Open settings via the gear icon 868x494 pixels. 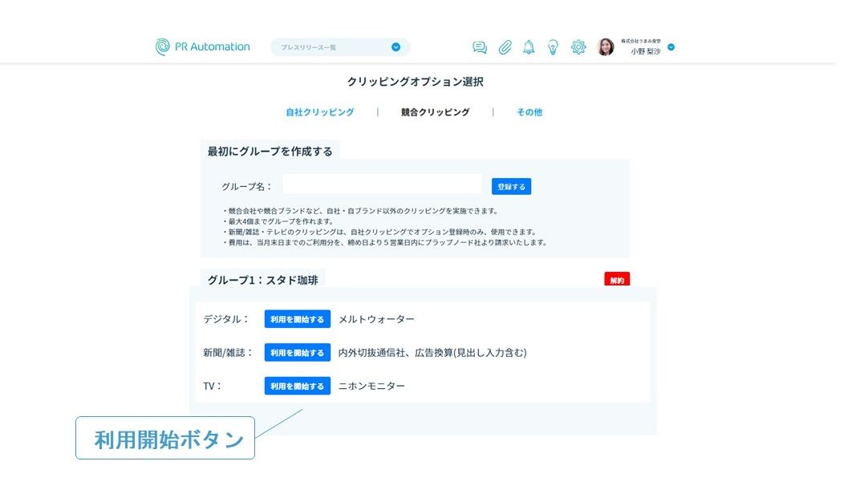[578, 47]
